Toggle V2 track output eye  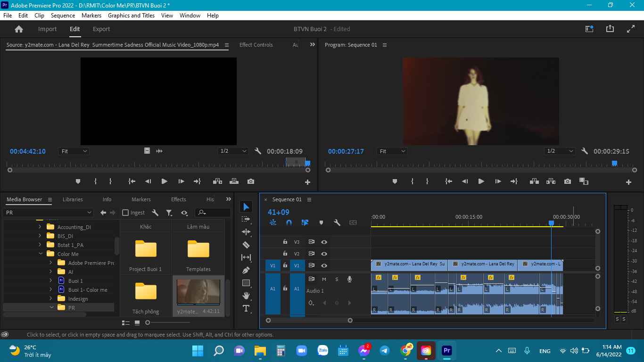(324, 254)
